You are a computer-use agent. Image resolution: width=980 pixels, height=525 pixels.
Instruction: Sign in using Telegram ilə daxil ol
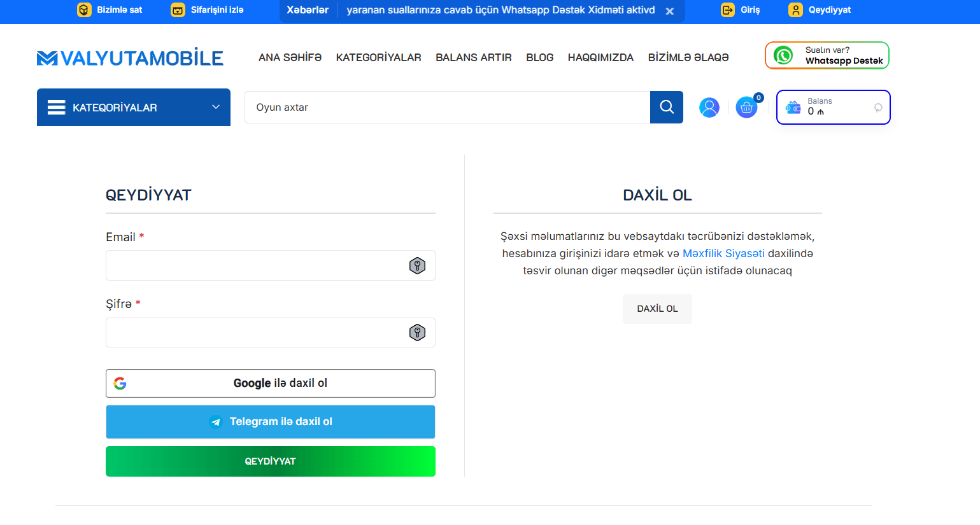click(271, 422)
